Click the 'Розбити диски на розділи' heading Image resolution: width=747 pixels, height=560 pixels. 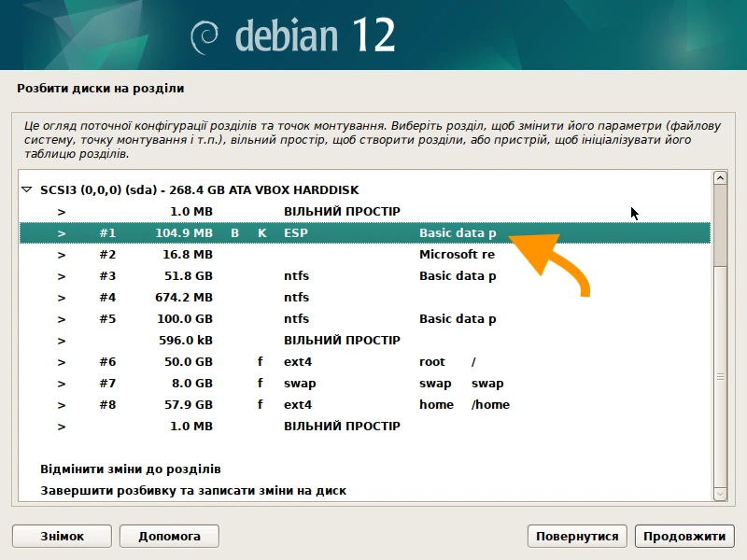101,89
